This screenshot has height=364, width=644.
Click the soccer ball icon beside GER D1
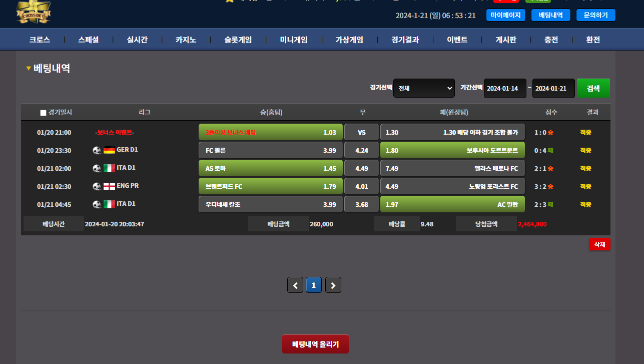[97, 150]
